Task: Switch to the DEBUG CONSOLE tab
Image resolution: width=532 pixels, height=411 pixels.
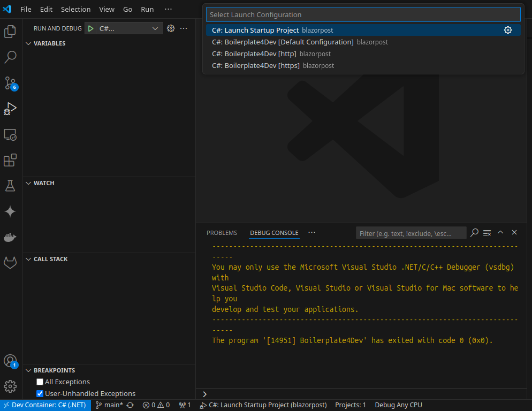Action: 274,233
